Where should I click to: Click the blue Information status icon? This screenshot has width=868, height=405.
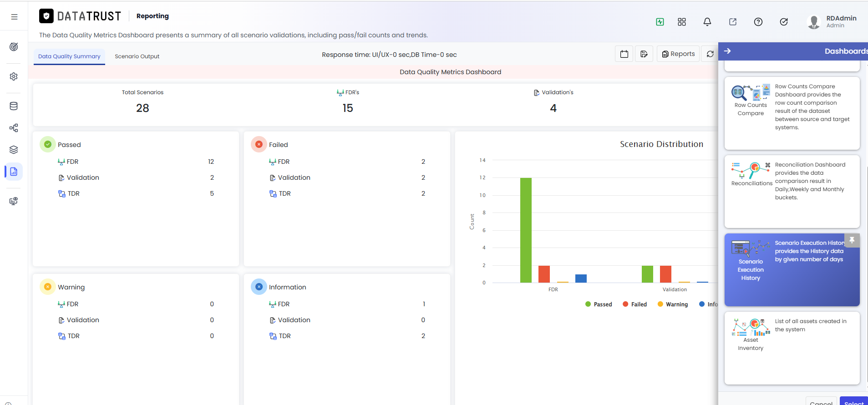pyautogui.click(x=259, y=287)
